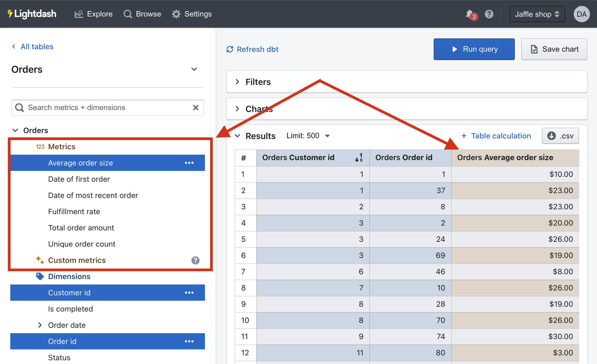This screenshot has width=597, height=364.
Task: Click the Refresh dbt link
Action: click(252, 49)
